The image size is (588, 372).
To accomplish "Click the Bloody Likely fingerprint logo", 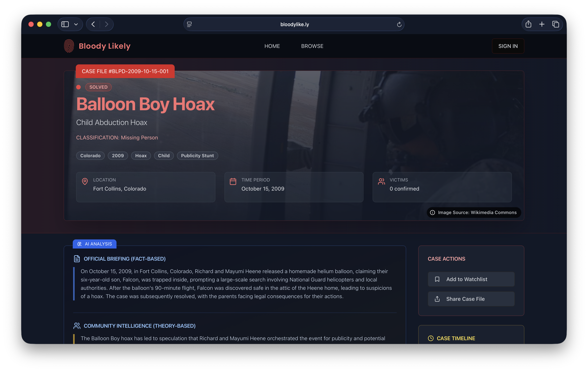I will pyautogui.click(x=69, y=46).
